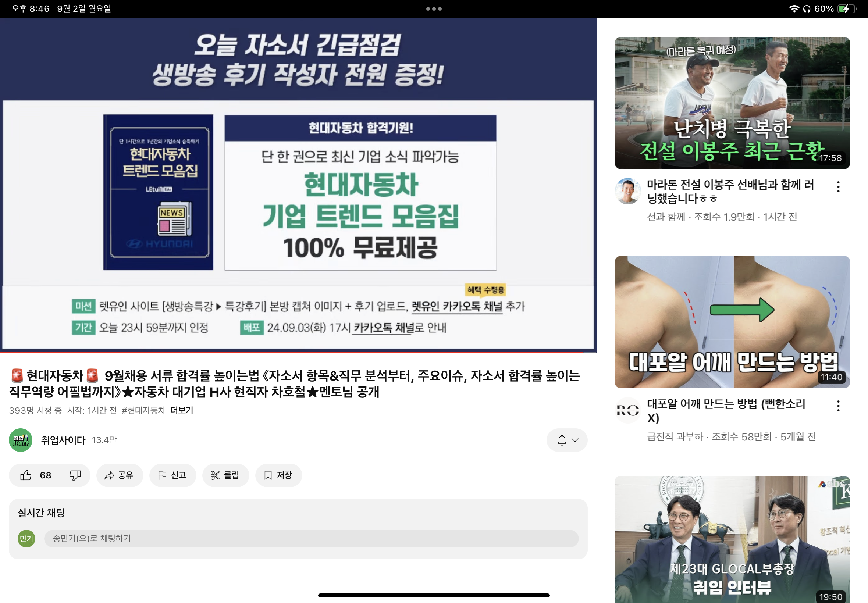Open the #현대자동차 hashtag link
Screen dimensions: 868x603
click(143, 410)
